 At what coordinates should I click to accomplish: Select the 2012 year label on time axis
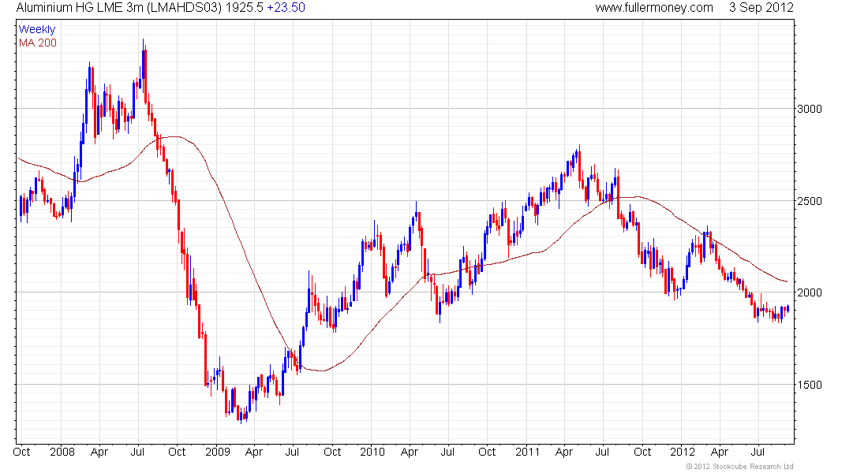coord(683,452)
